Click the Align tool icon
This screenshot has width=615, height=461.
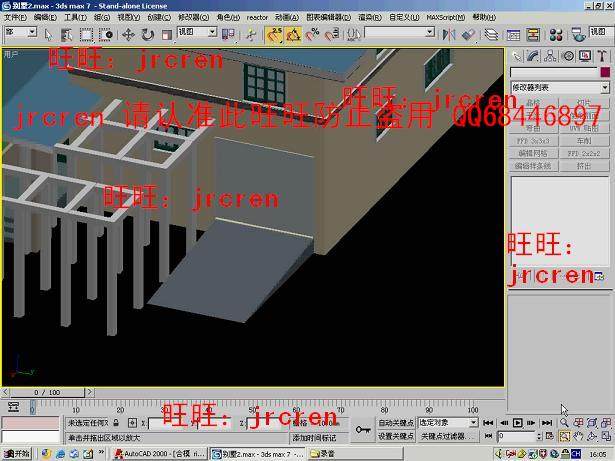(468, 35)
